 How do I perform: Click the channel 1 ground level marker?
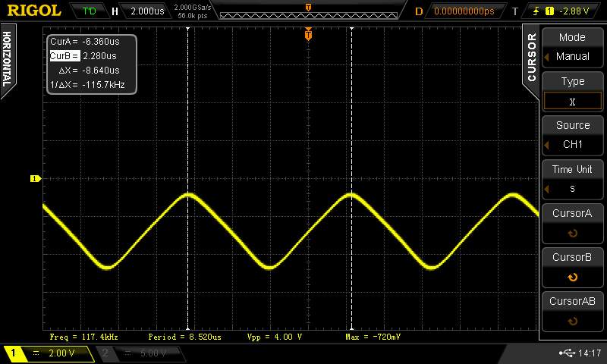click(x=34, y=179)
